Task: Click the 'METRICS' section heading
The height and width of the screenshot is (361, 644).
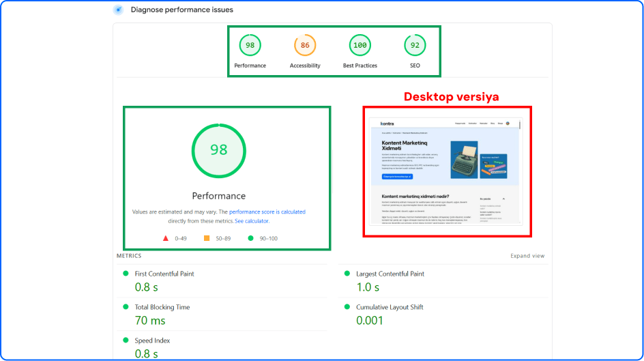Action: tap(129, 256)
